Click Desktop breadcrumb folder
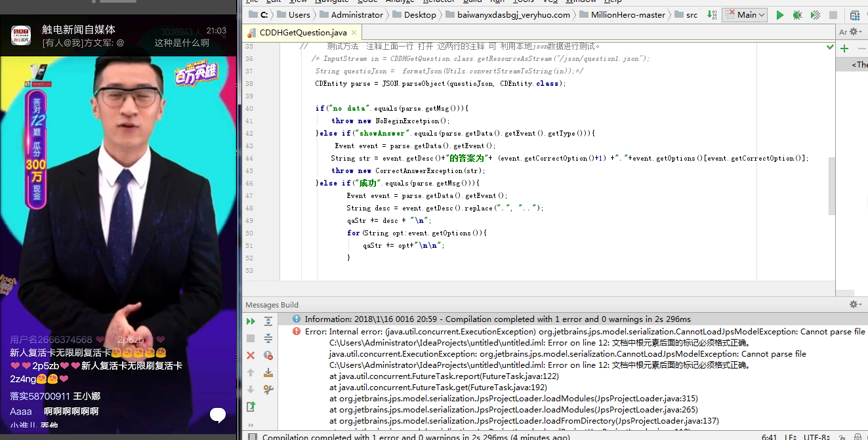The image size is (868, 440). point(415,14)
